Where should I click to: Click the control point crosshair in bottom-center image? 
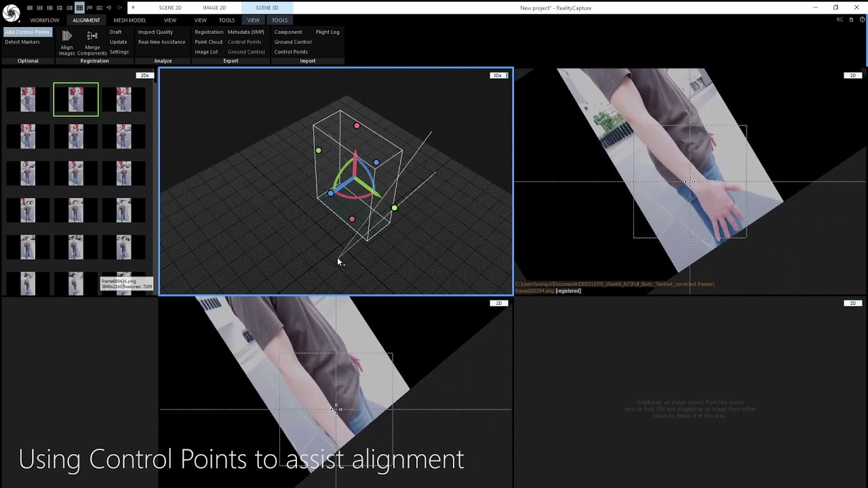coord(336,409)
